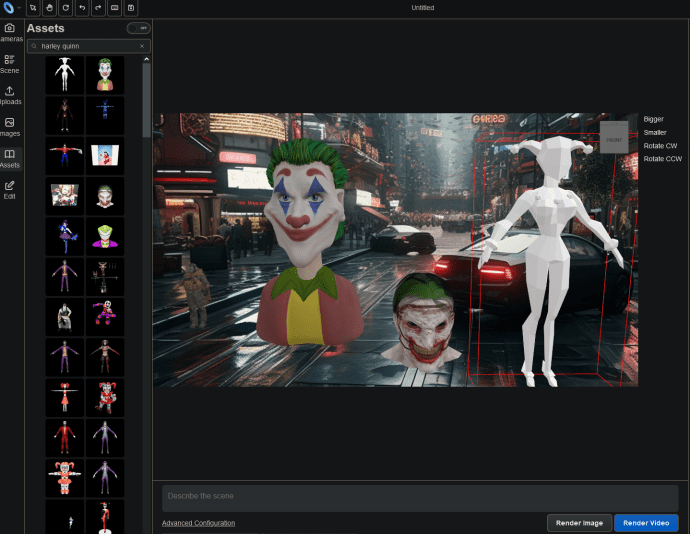Select the white jester figure asset thumbnail
Screen dimensions: 690x534
click(65, 75)
